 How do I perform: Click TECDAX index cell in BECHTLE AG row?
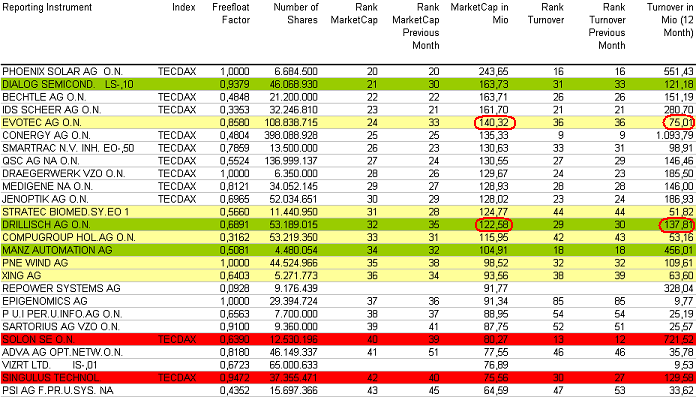click(x=177, y=97)
